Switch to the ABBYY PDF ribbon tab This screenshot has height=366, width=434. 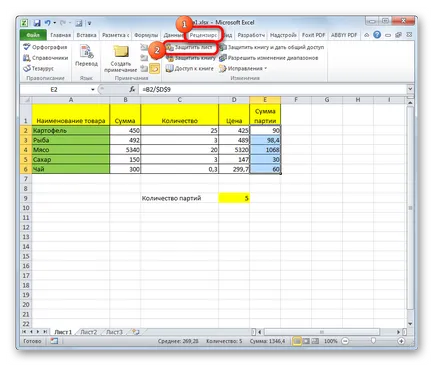coord(344,35)
